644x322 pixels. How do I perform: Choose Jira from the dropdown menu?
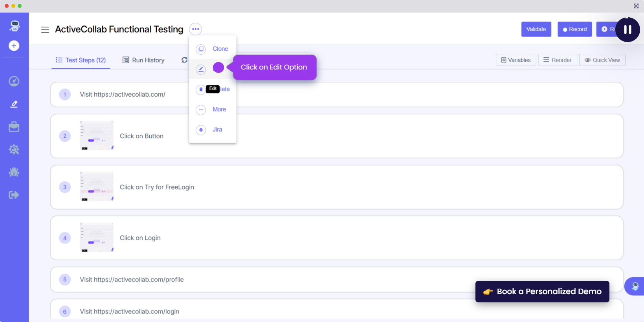[217, 130]
